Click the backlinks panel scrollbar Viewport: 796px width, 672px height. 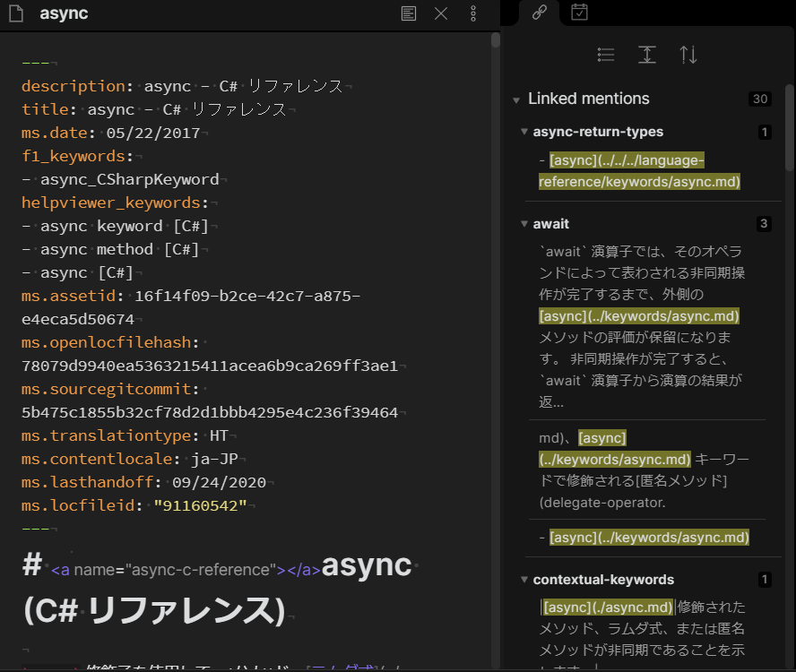(x=790, y=127)
